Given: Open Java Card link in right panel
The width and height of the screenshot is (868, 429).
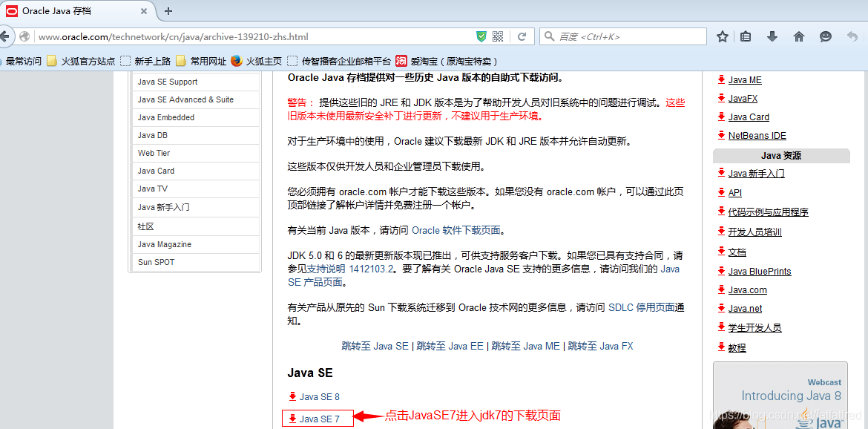Looking at the screenshot, I should coord(749,117).
